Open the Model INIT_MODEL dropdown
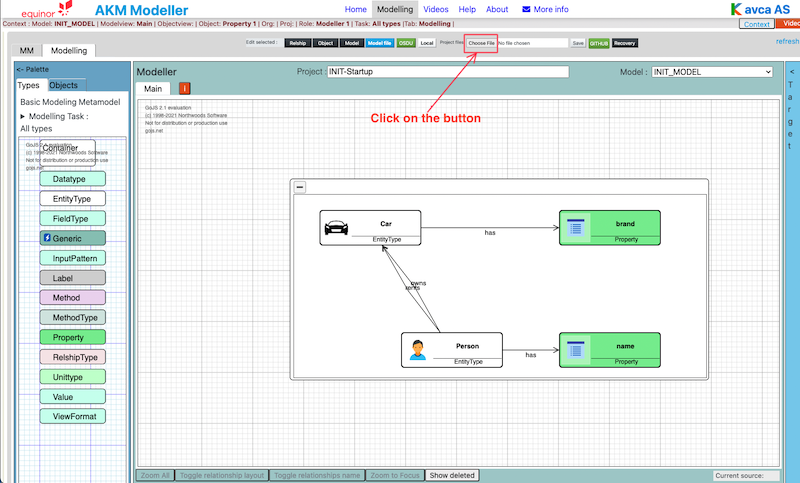The image size is (800, 483). [711, 72]
